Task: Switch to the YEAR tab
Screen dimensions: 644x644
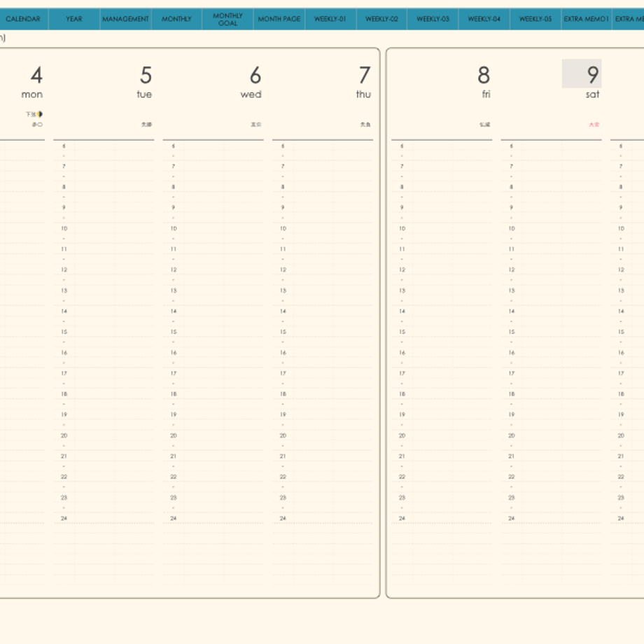Action: pyautogui.click(x=74, y=19)
